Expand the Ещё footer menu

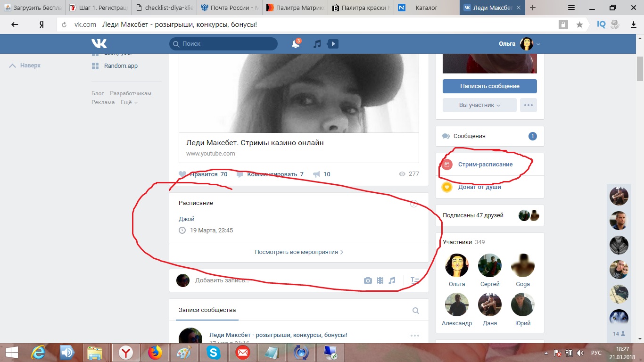coord(129,102)
